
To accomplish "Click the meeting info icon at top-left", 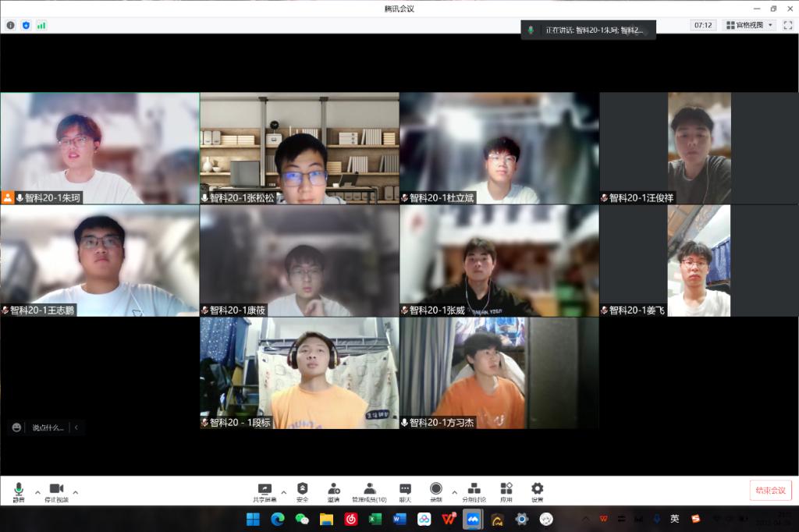I will pos(11,25).
